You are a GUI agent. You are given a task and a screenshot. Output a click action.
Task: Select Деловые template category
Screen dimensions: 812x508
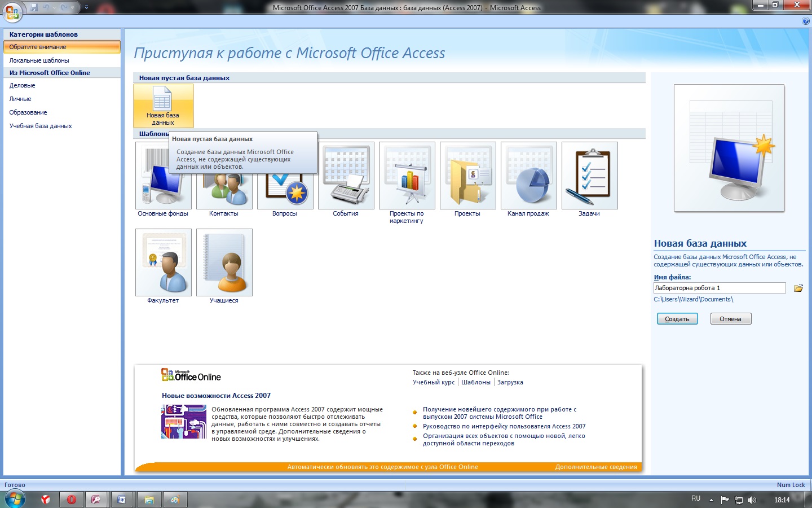61,85
